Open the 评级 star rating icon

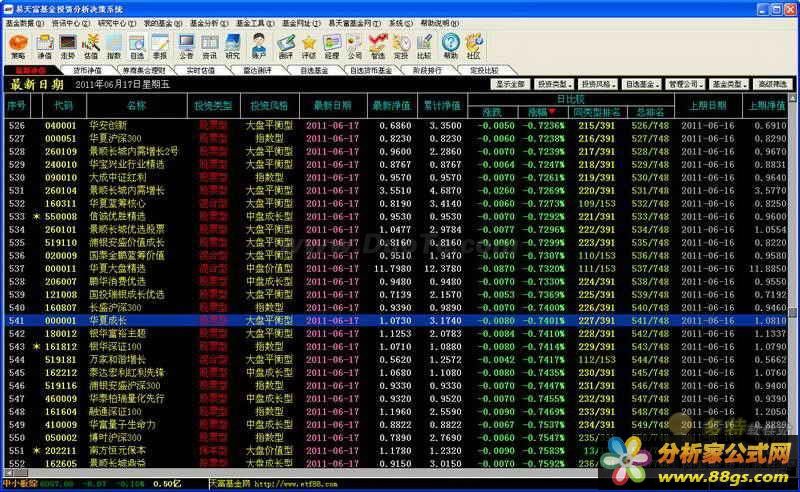pos(309,46)
